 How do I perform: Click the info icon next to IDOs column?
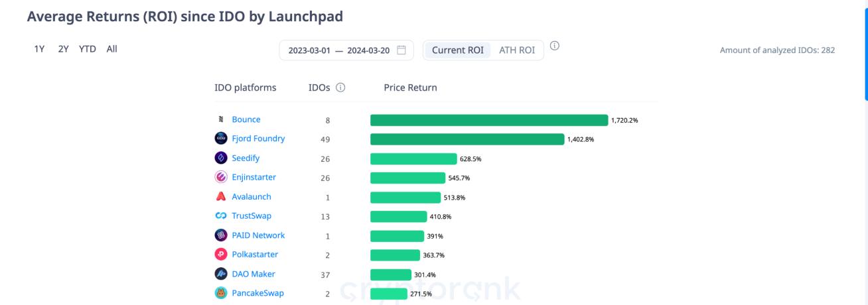tap(340, 88)
